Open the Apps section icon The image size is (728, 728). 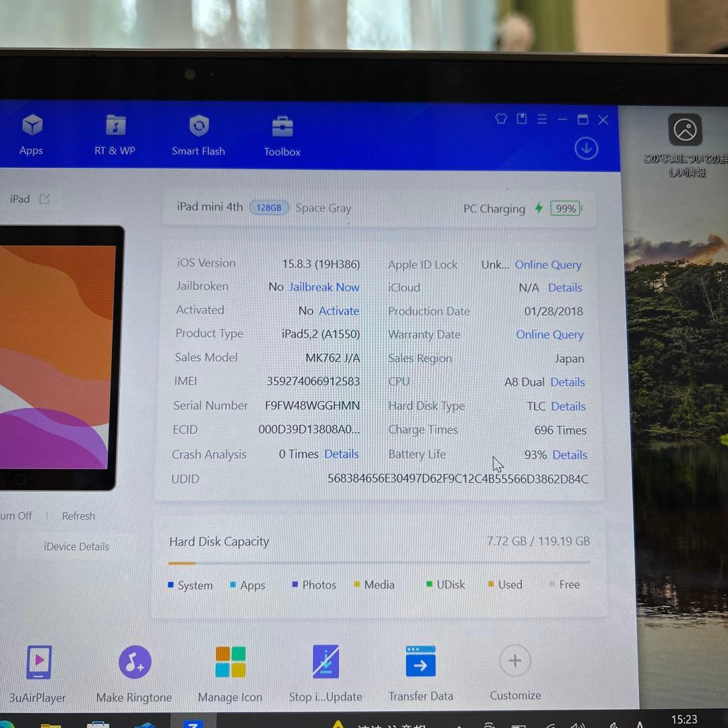pos(32,127)
